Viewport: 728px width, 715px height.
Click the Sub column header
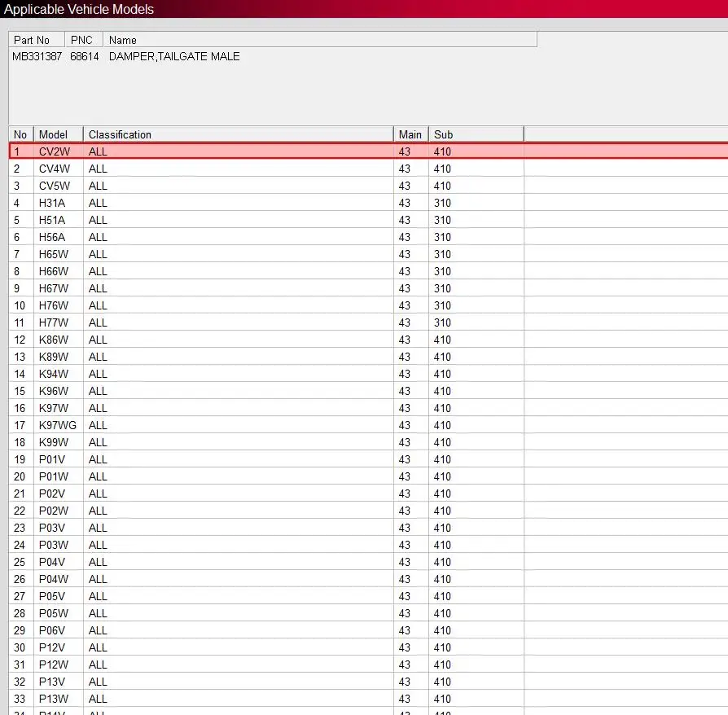click(476, 134)
